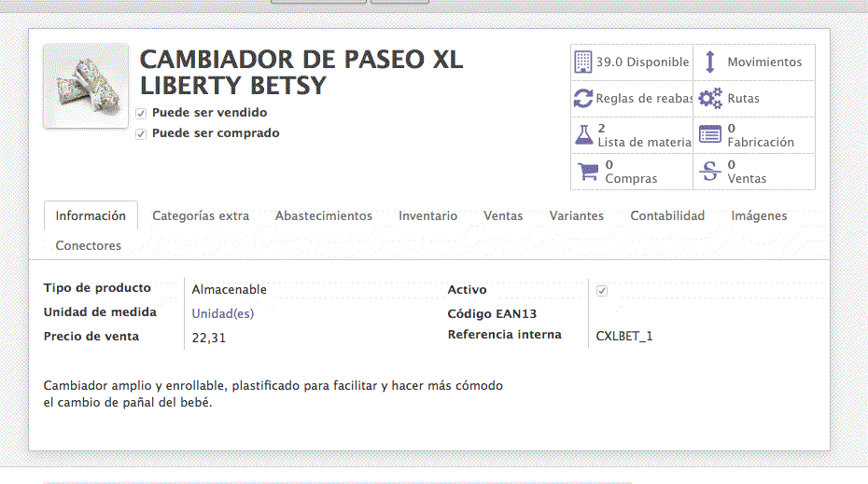Follow the Unidad(es) unit link
Viewport: 868px width, 484px height.
222,314
